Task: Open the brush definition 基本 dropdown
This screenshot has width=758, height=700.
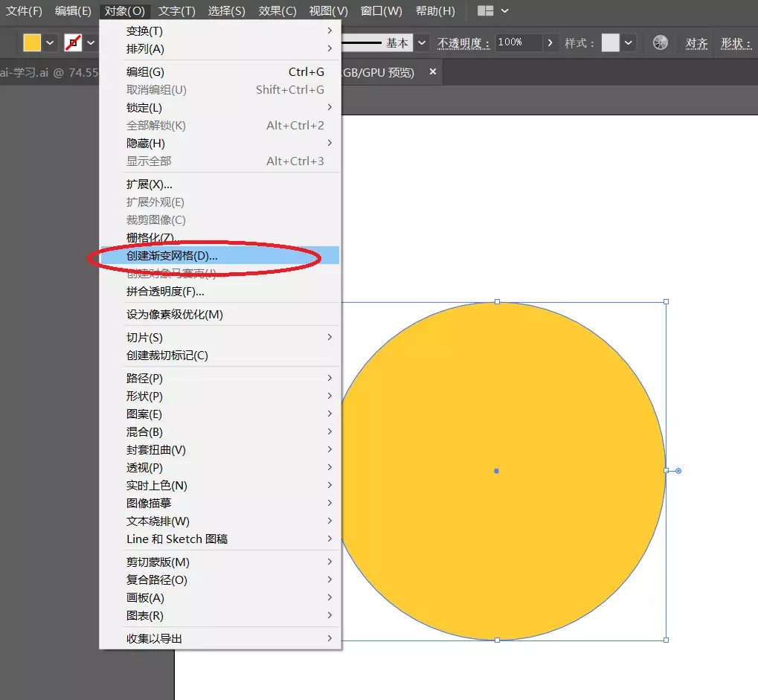Action: pos(422,42)
